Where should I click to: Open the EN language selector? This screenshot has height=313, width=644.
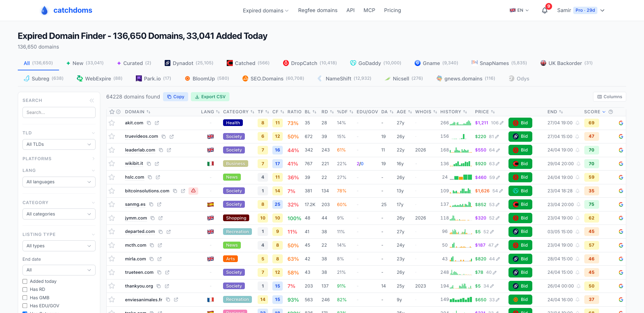tap(519, 10)
